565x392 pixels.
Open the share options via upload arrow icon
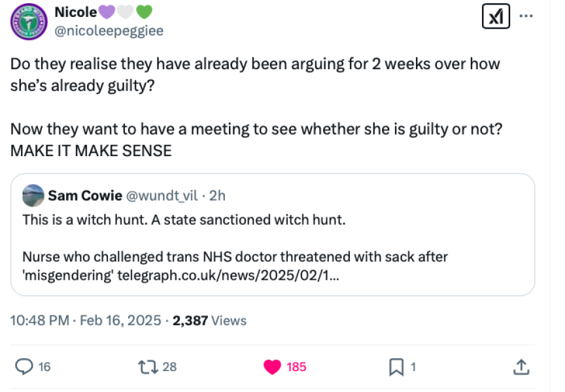tap(520, 367)
